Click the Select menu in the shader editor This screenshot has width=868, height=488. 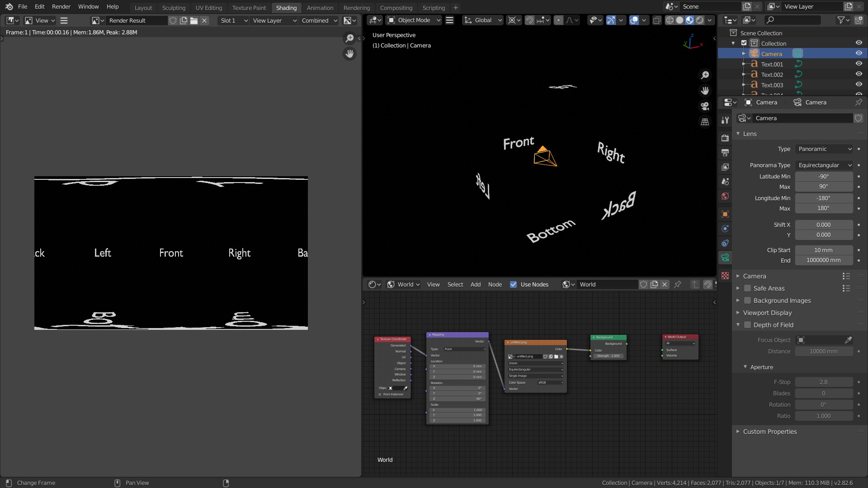click(x=455, y=284)
